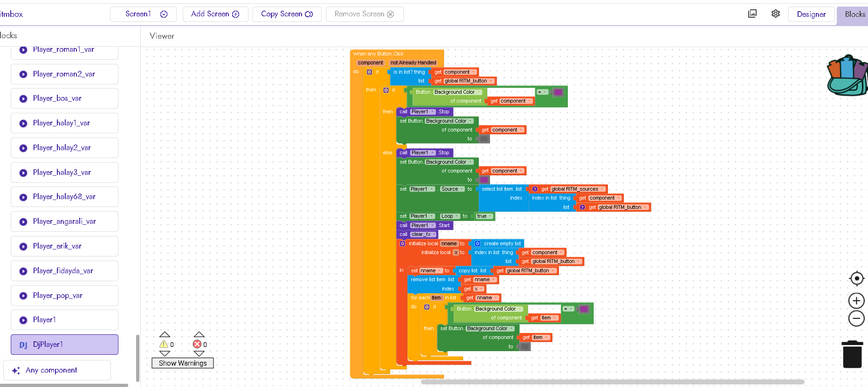Screen dimensions: 868x387
Task: Click the media library icon near gear
Action: 752,14
